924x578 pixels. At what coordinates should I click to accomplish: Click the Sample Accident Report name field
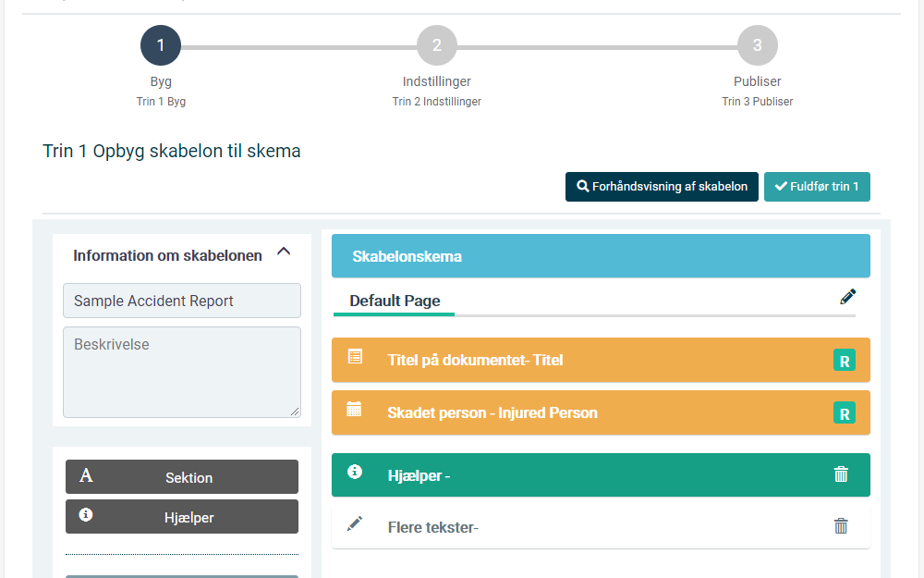point(182,301)
